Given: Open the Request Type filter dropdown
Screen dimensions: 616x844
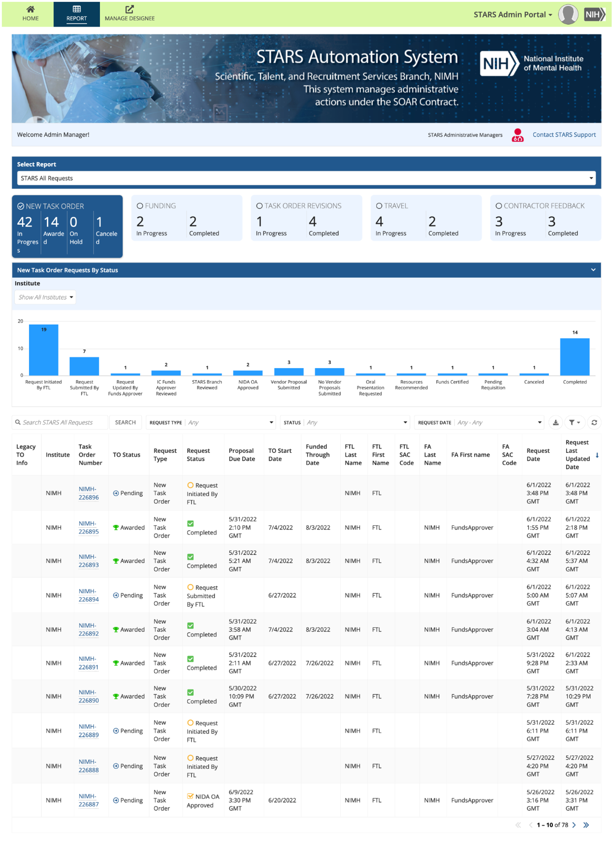Looking at the screenshot, I should pos(211,422).
